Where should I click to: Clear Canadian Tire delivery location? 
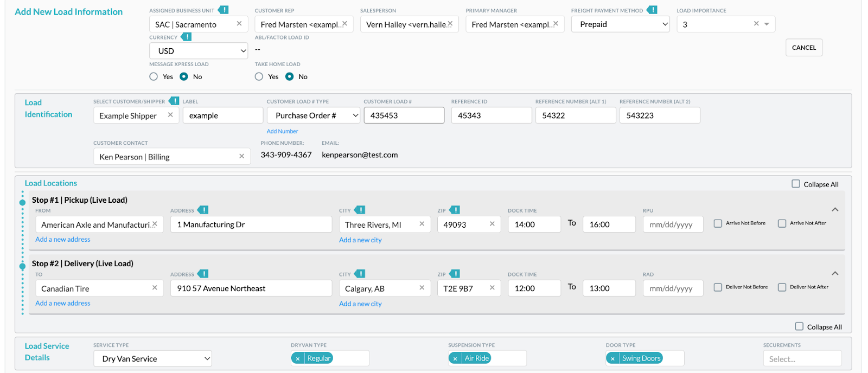click(x=155, y=288)
